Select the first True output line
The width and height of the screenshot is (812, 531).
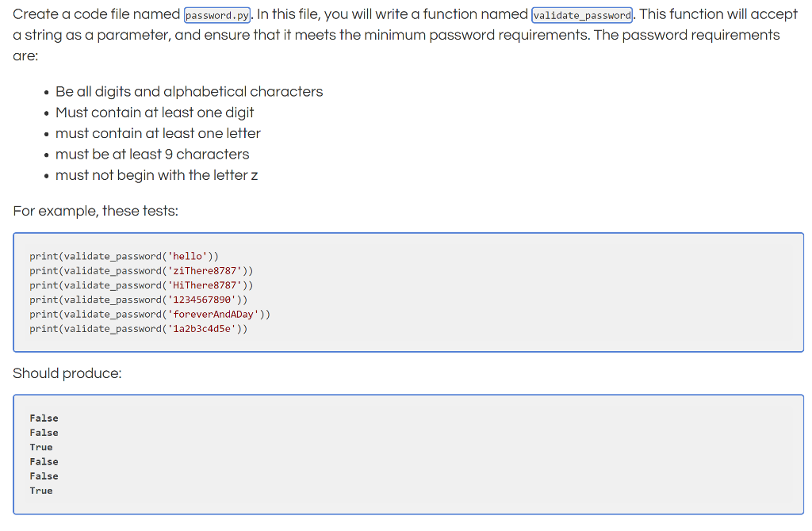pos(41,446)
